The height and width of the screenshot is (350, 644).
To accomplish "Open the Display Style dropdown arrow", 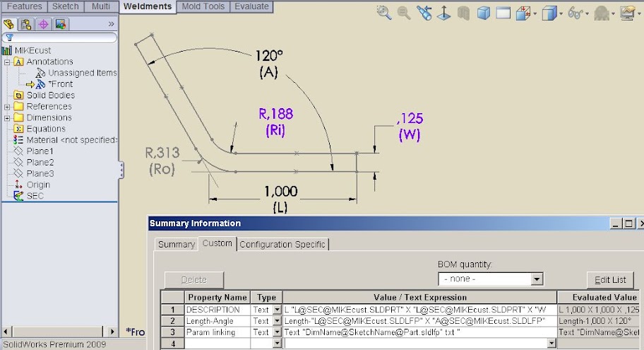I will [x=561, y=13].
